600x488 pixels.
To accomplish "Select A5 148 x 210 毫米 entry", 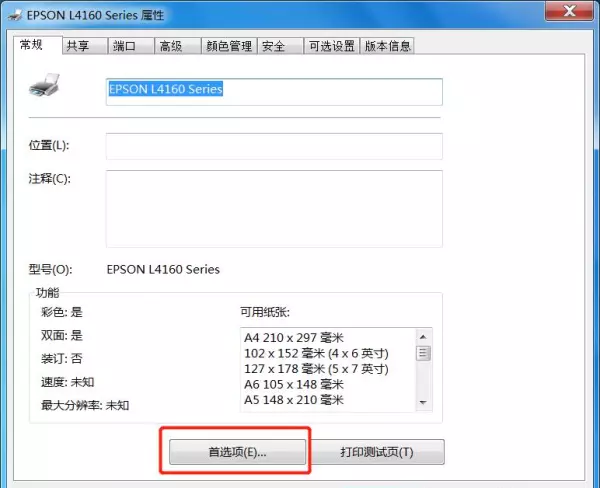I will [294, 400].
